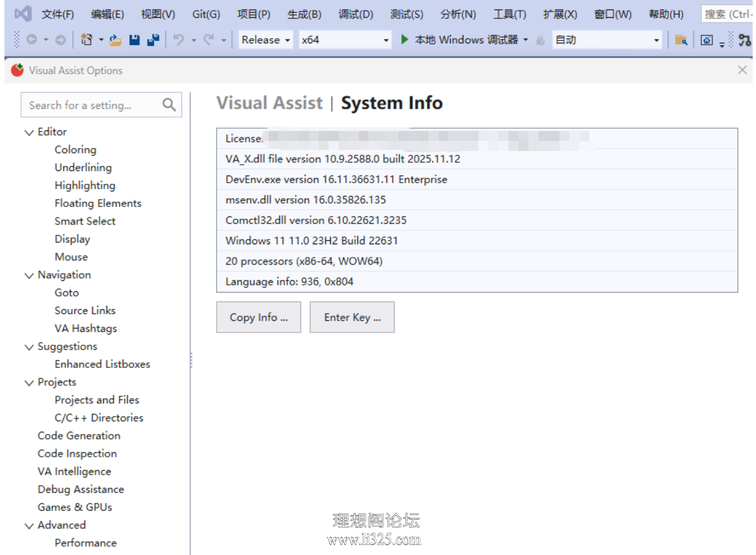Click the 搜索 (Ctrl) search box
Image resolution: width=756 pixels, height=555 pixels.
point(727,14)
